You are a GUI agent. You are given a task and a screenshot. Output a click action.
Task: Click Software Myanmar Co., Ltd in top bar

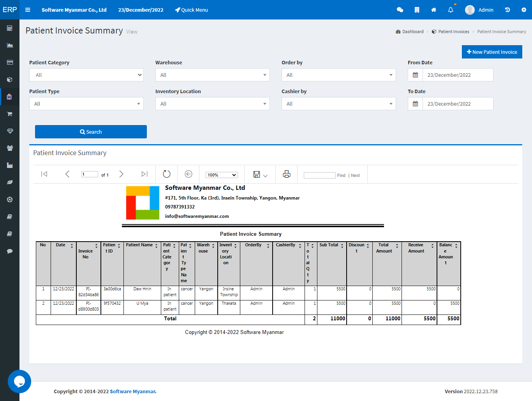(x=74, y=10)
